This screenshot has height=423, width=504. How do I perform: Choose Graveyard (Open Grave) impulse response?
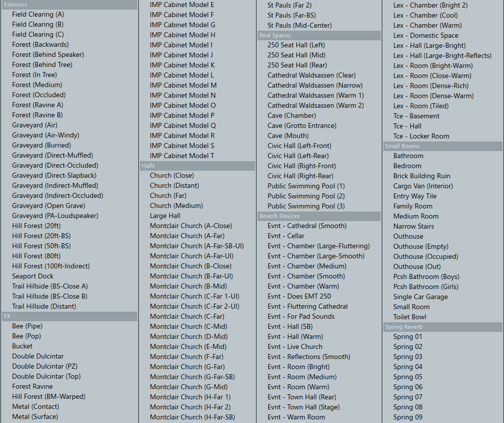pos(49,206)
